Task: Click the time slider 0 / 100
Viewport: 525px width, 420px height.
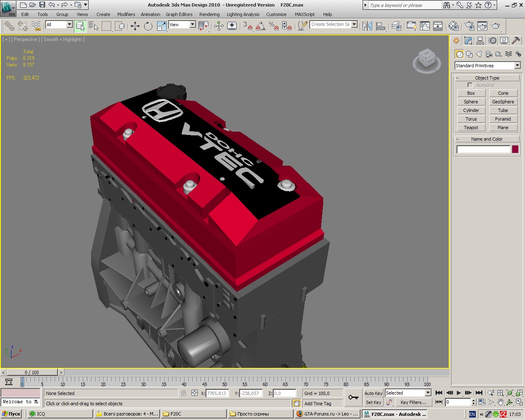Action: (32, 372)
